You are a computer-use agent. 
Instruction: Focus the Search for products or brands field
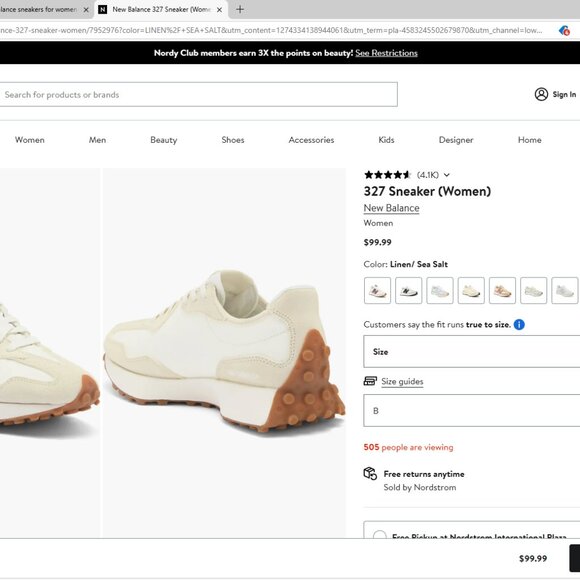click(199, 95)
